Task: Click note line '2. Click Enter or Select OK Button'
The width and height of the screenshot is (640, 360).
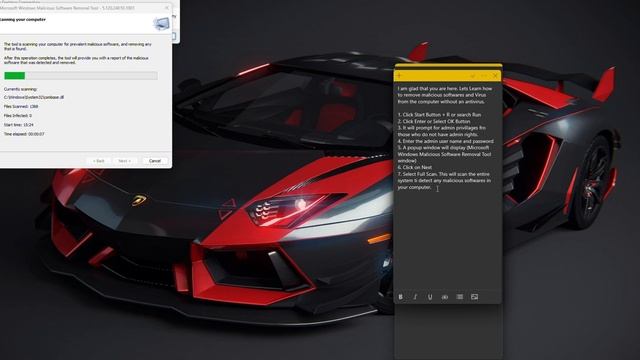Action: click(x=434, y=121)
